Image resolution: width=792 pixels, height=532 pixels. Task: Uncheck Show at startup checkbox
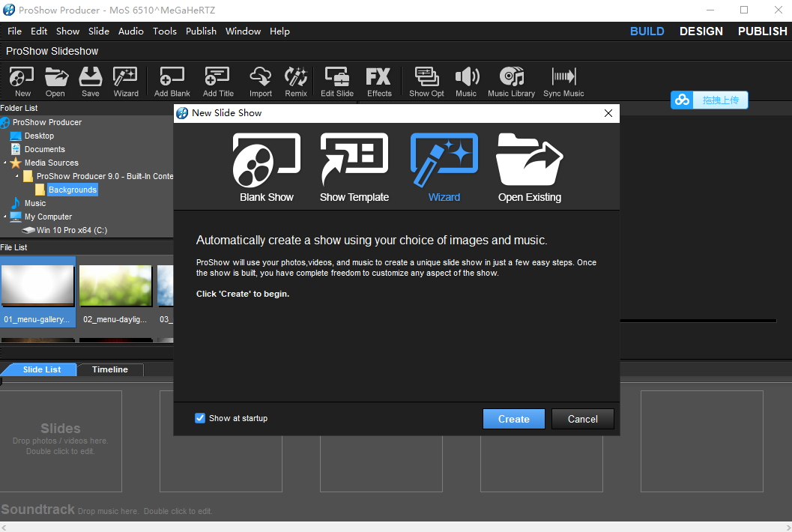click(200, 418)
